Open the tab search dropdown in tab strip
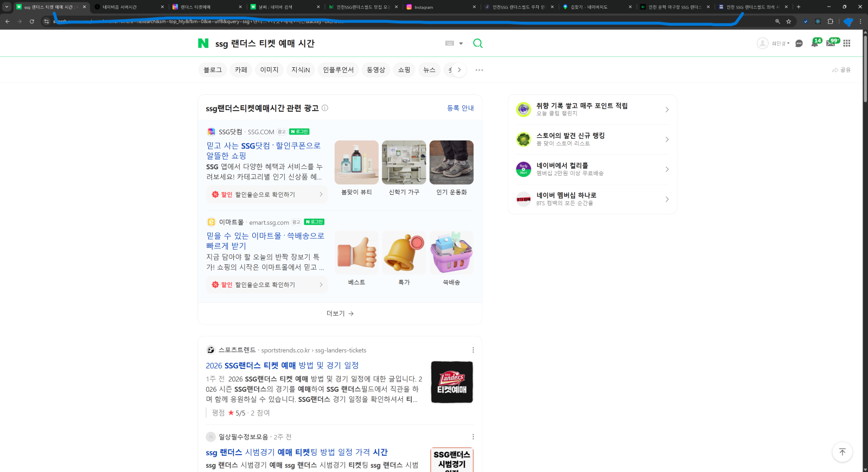This screenshot has width=868, height=472. point(7,7)
